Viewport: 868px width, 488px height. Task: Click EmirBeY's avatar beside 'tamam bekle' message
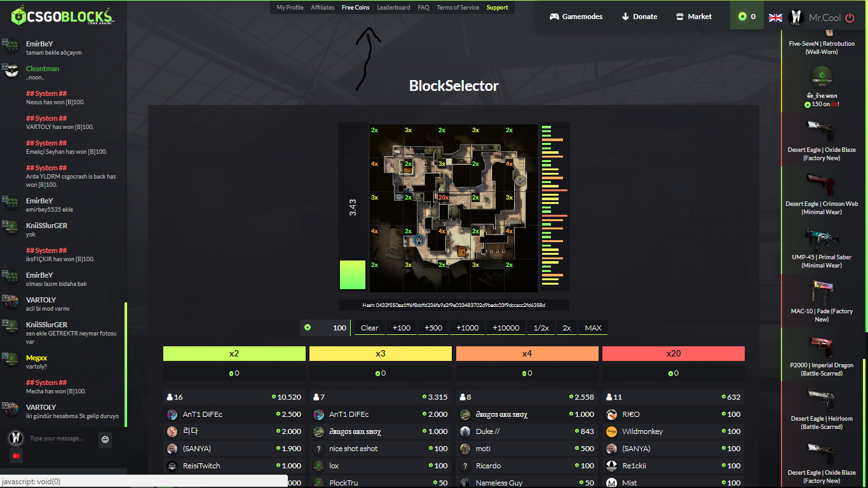[x=11, y=46]
